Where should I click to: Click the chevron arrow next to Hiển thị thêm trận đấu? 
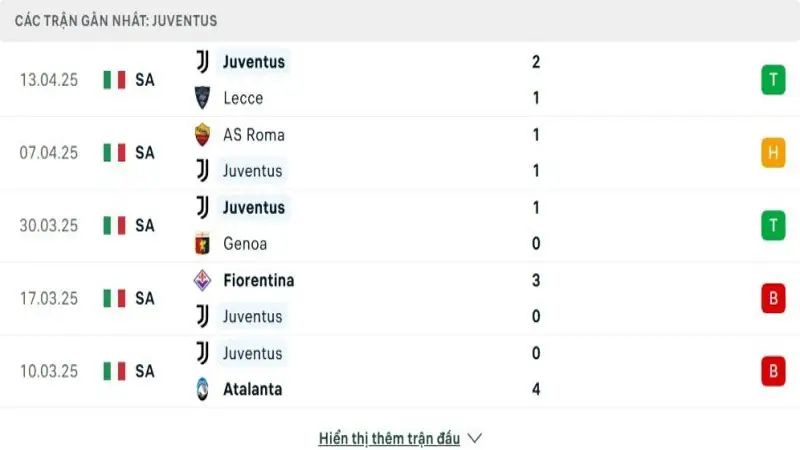(x=474, y=438)
